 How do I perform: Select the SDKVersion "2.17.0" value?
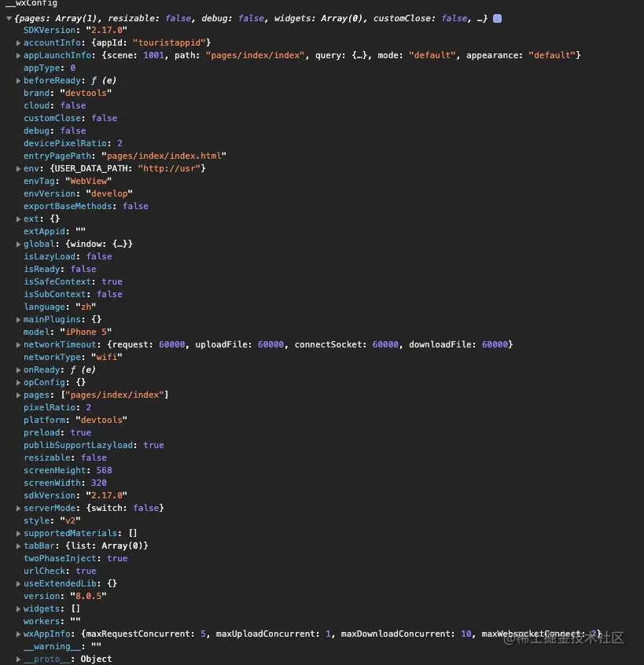(x=106, y=30)
